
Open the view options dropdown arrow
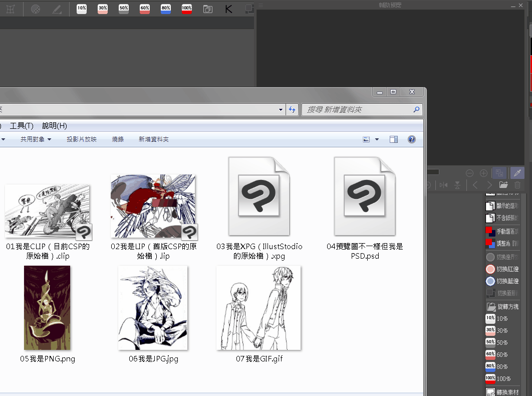377,139
